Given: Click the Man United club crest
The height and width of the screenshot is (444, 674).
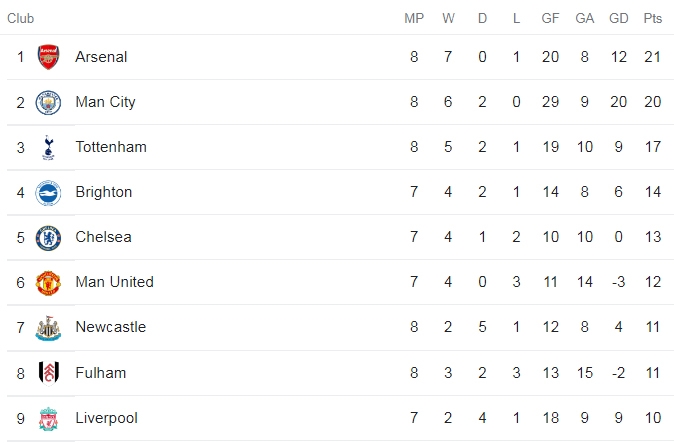Looking at the screenshot, I should [48, 282].
